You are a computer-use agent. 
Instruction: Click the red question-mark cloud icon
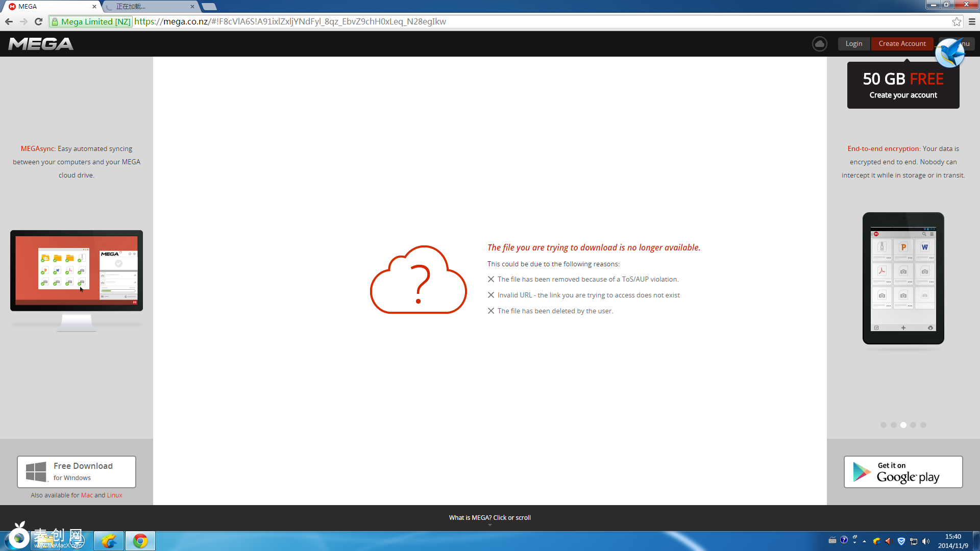418,280
